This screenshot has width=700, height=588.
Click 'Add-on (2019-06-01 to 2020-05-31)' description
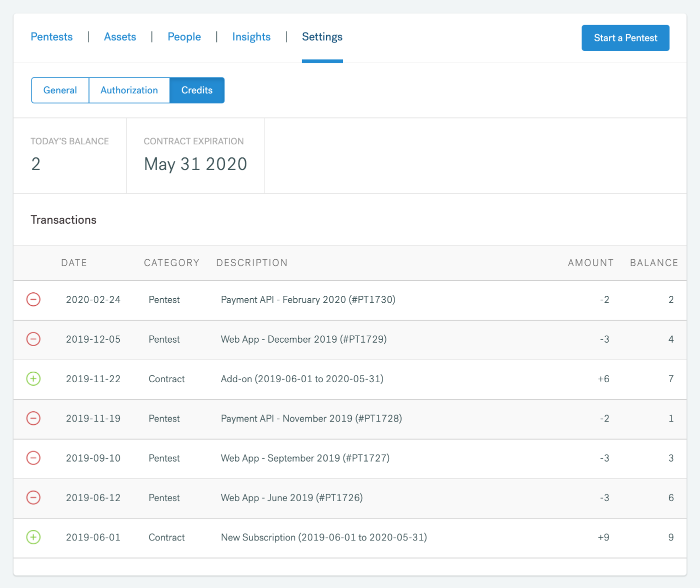(302, 379)
